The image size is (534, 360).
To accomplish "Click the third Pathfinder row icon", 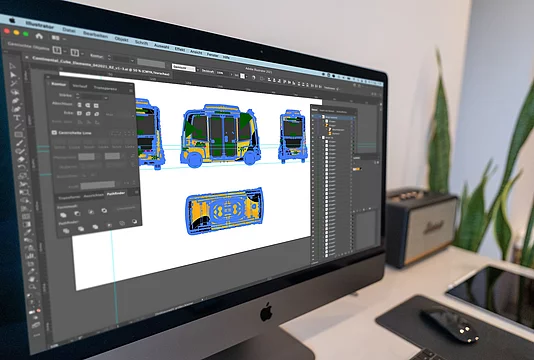I will point(95,227).
